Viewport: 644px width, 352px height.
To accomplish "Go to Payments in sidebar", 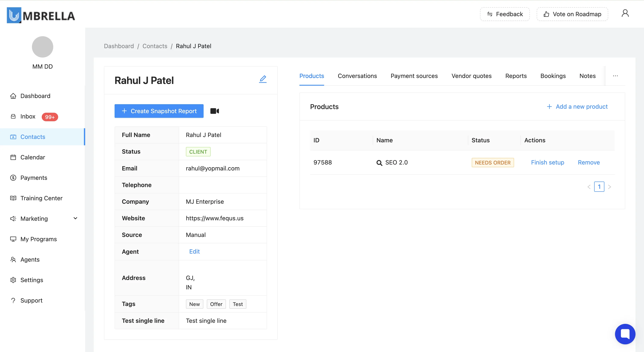I will 33,178.
